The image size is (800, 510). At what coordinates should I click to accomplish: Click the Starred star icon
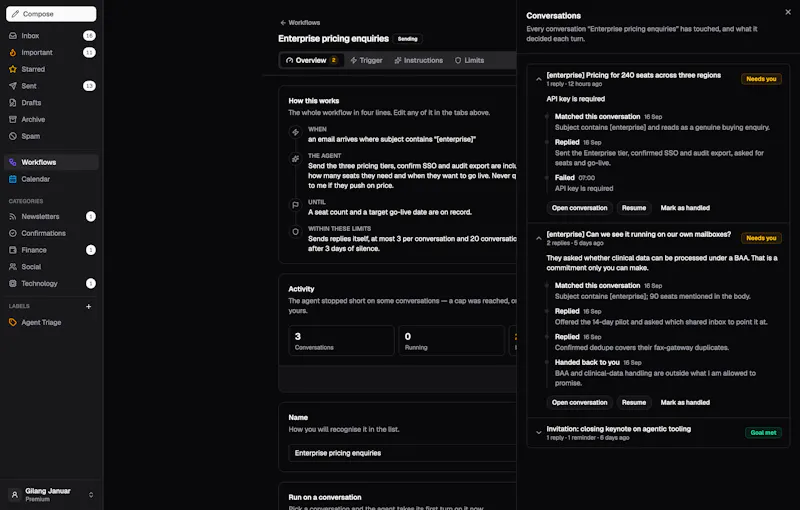[x=13, y=69]
